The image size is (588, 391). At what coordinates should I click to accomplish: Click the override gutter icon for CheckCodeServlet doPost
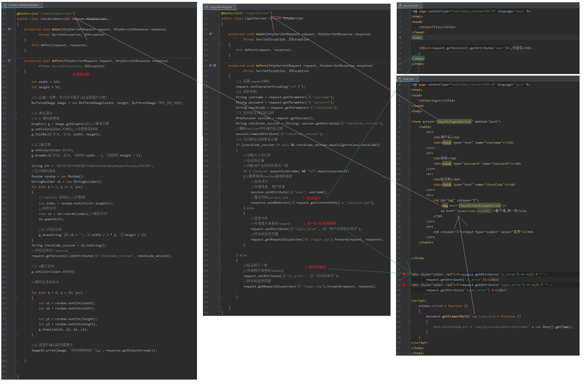pos(9,61)
